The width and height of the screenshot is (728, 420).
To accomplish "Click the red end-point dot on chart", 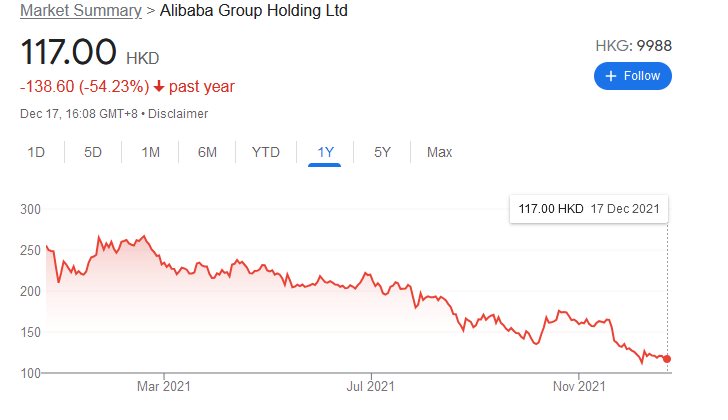I will [667, 359].
